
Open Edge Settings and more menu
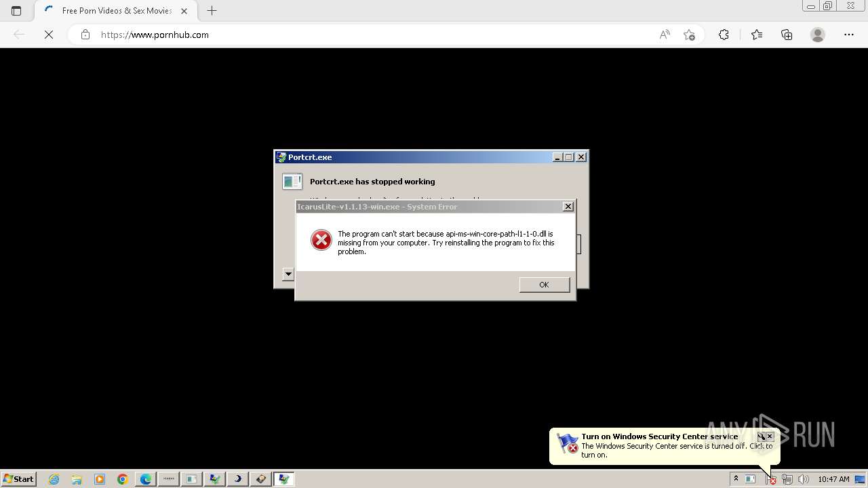pyautogui.click(x=849, y=35)
